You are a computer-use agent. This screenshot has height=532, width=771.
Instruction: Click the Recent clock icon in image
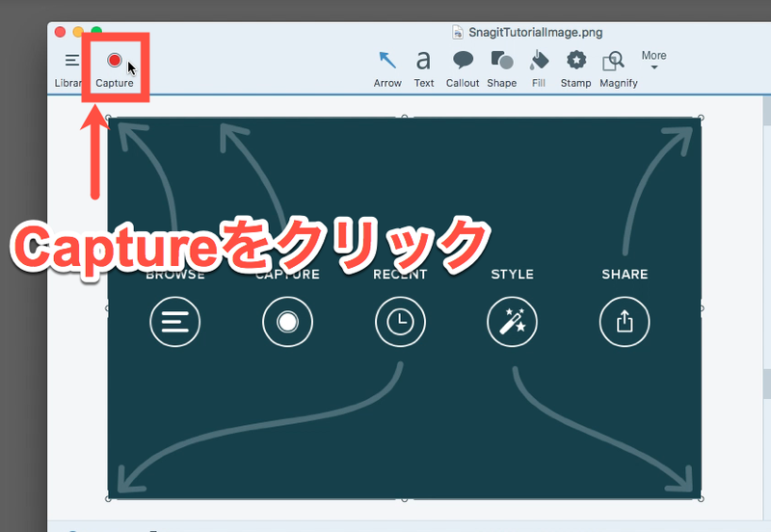click(400, 322)
